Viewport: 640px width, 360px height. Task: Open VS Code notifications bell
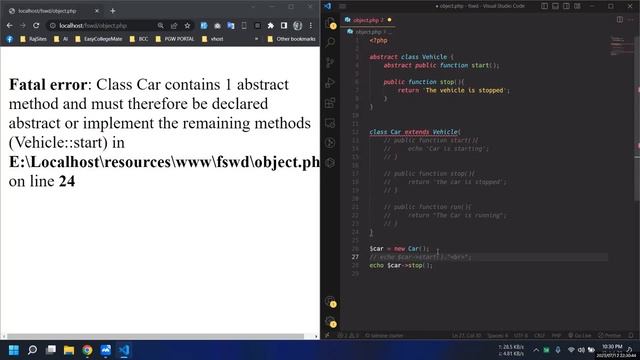point(631,336)
